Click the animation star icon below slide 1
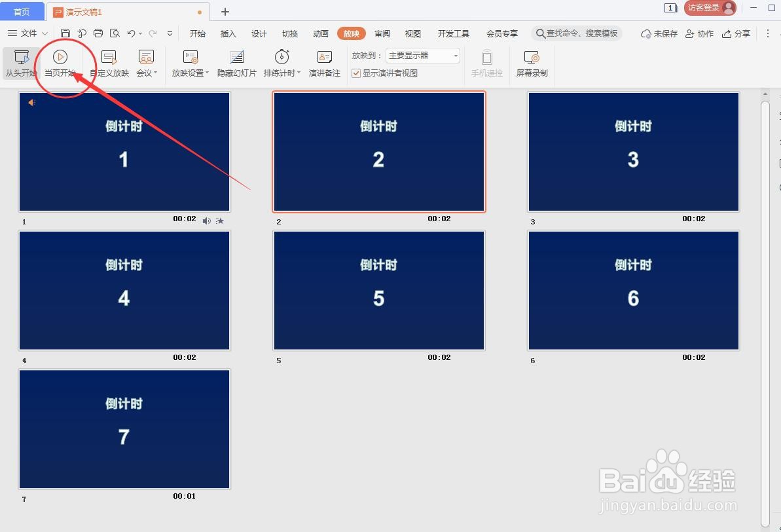This screenshot has width=781, height=532. [220, 221]
